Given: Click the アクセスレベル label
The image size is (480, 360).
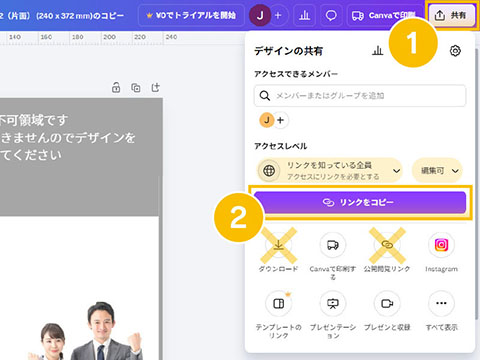Looking at the screenshot, I should click(280, 146).
